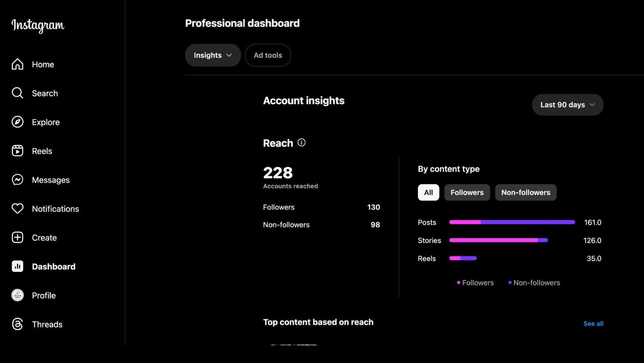Open Search label in sidebar

(45, 93)
